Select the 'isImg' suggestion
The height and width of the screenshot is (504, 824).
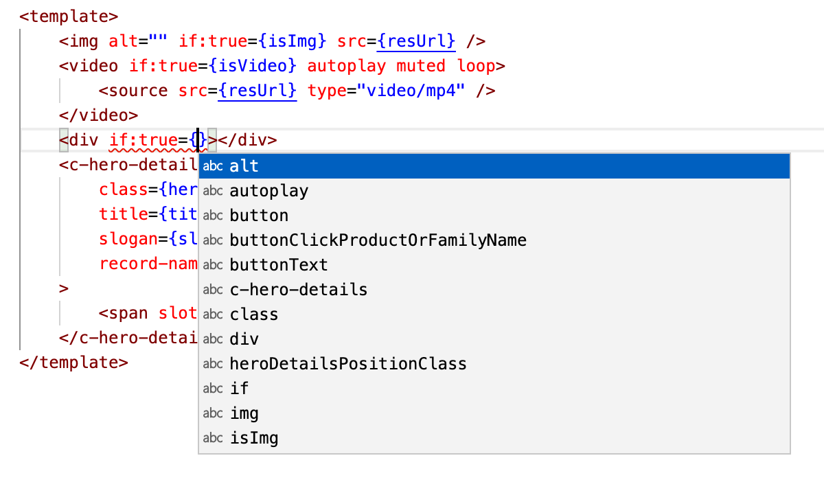coord(494,438)
